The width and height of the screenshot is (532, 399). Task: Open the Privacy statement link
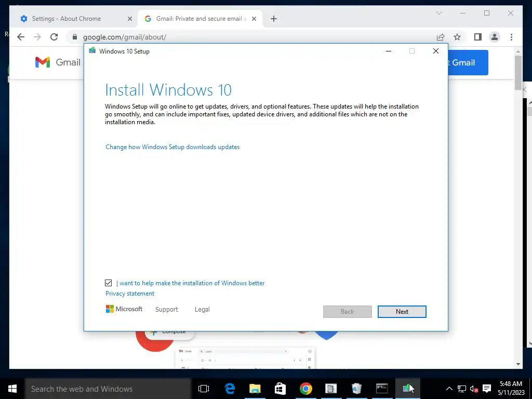pos(129,294)
